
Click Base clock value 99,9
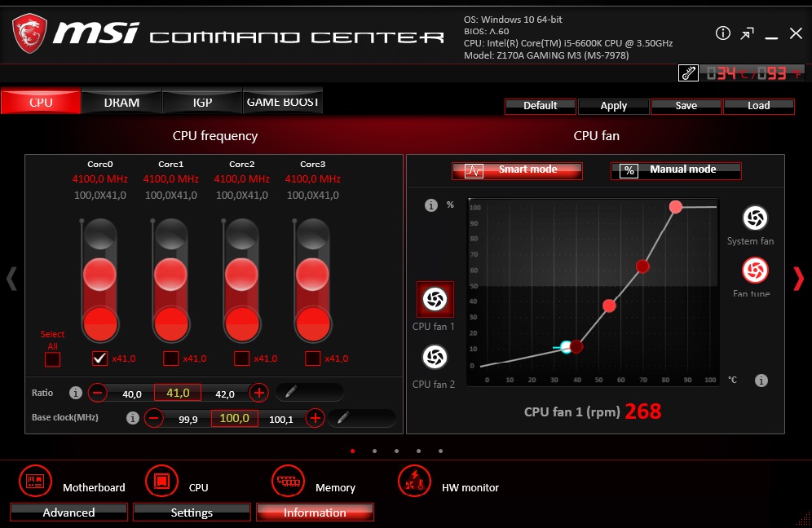point(188,420)
